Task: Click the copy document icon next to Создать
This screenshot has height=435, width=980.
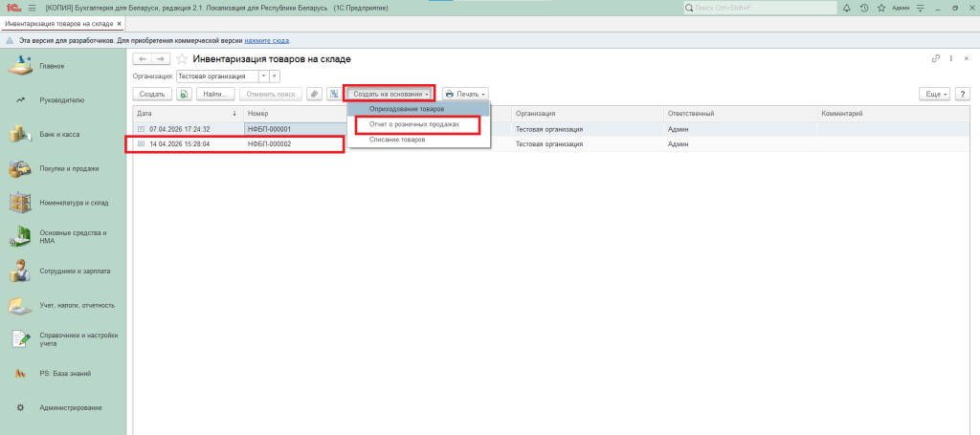Action: pyautogui.click(x=184, y=94)
